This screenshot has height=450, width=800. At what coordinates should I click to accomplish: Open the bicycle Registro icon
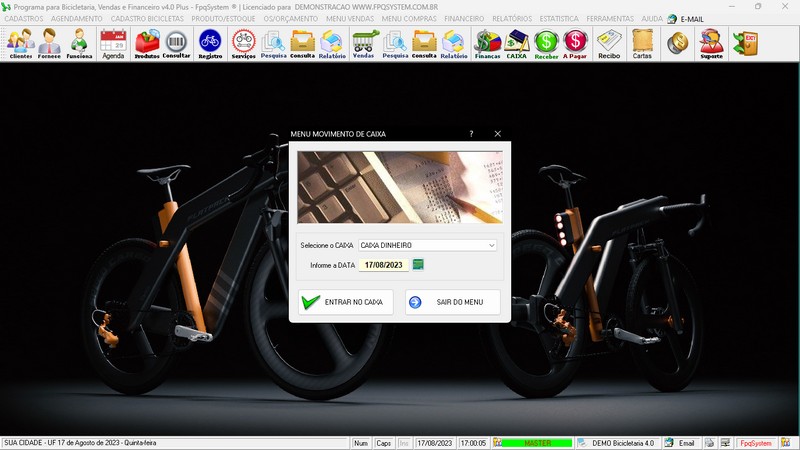(x=210, y=44)
